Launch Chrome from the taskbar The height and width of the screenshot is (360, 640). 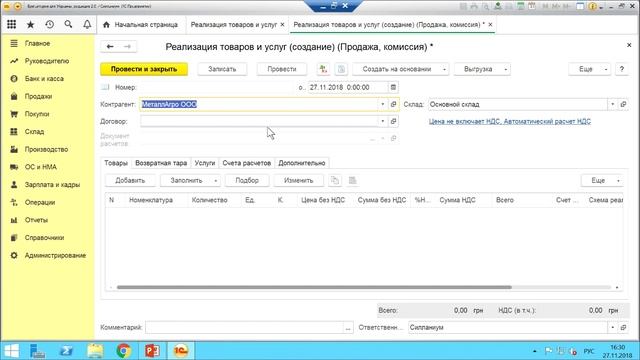[123, 351]
